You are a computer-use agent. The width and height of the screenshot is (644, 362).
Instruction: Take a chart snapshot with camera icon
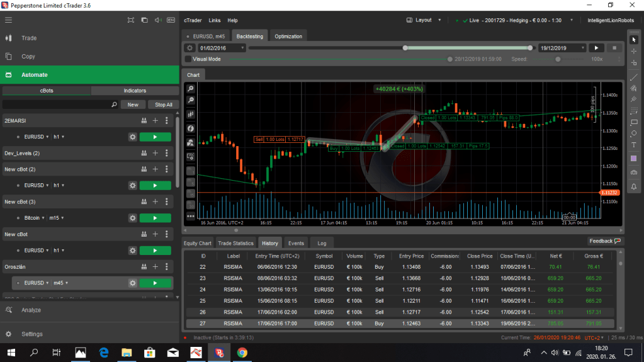coord(633,172)
